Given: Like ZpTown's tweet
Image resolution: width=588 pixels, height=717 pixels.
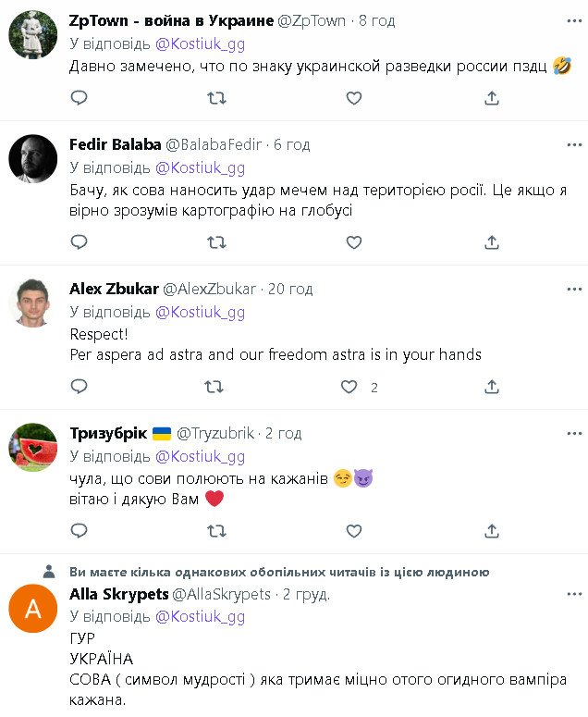Looking at the screenshot, I should [x=353, y=97].
